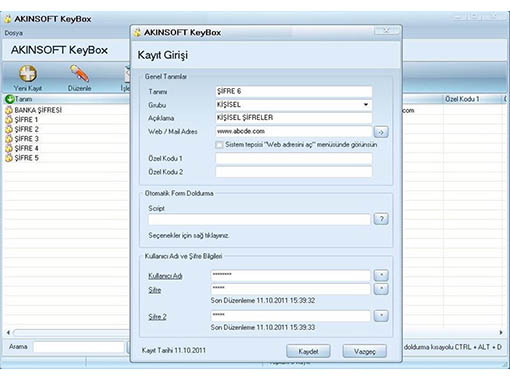Enable the 'Web adresini aç' system tray checkbox

pos(219,145)
